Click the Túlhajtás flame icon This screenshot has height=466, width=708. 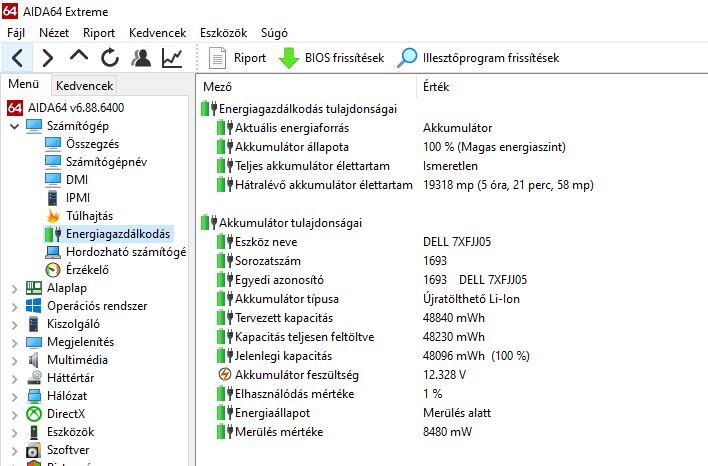53,216
